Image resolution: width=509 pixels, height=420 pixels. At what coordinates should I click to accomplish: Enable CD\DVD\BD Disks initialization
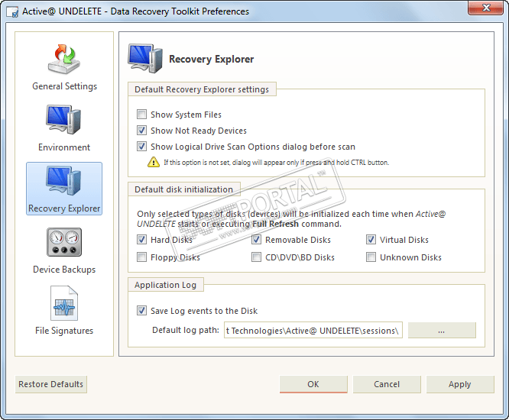point(256,257)
